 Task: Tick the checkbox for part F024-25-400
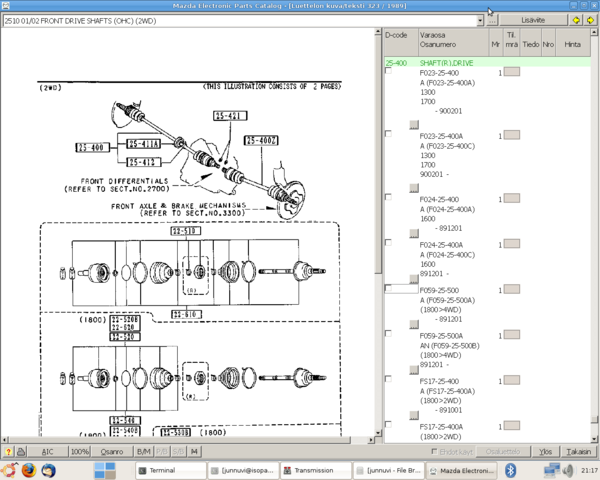tap(388, 197)
